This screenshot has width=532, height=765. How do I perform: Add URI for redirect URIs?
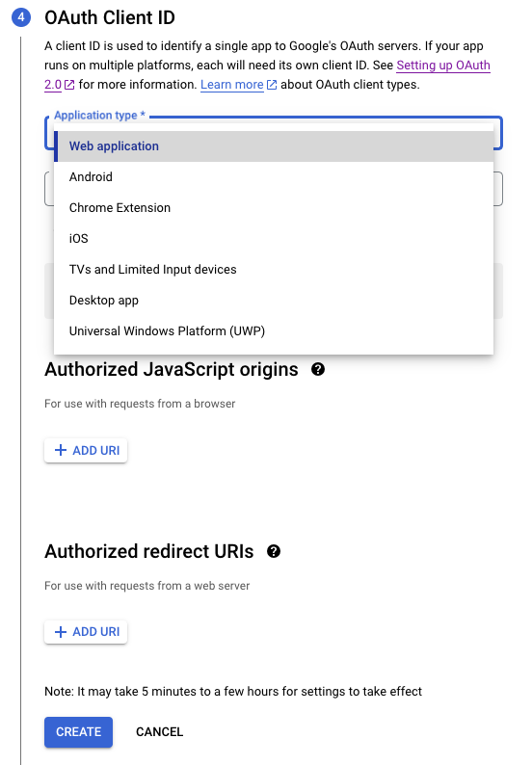point(86,632)
